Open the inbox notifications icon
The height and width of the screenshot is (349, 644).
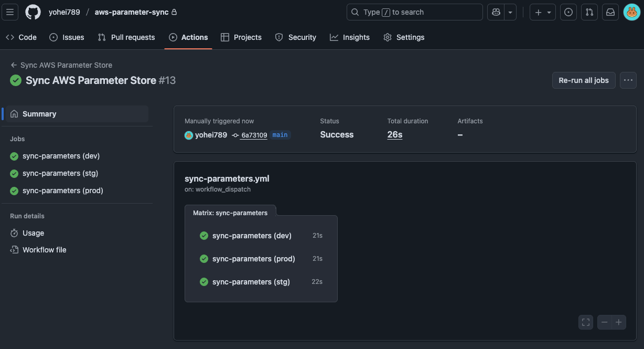610,12
